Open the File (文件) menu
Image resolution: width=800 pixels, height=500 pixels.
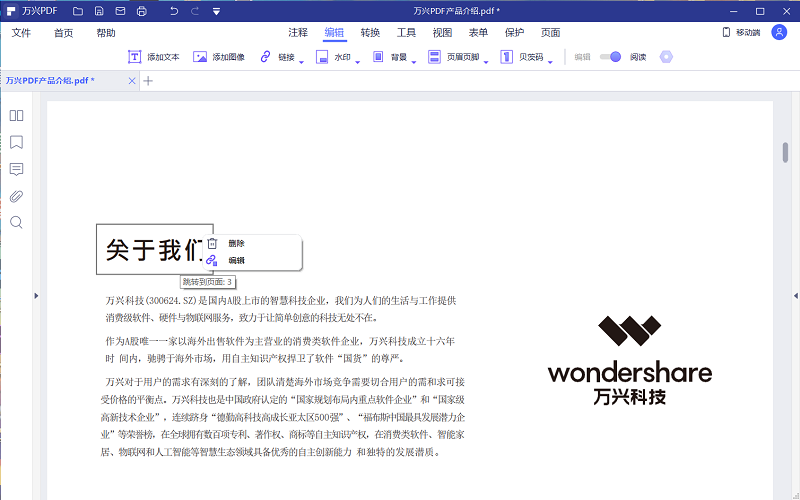click(21, 32)
